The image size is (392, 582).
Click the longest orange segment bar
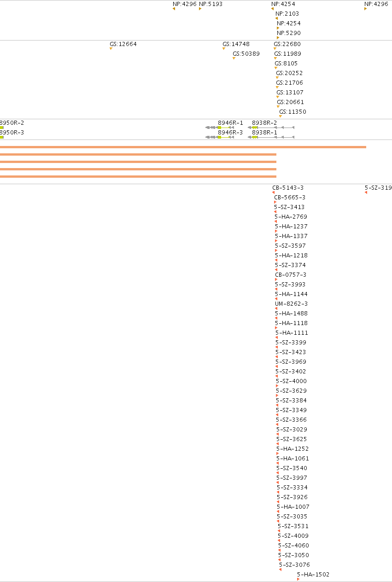pyautogui.click(x=183, y=147)
